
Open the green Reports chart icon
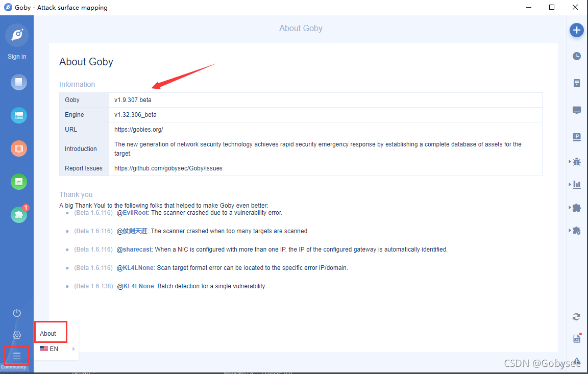click(x=19, y=182)
